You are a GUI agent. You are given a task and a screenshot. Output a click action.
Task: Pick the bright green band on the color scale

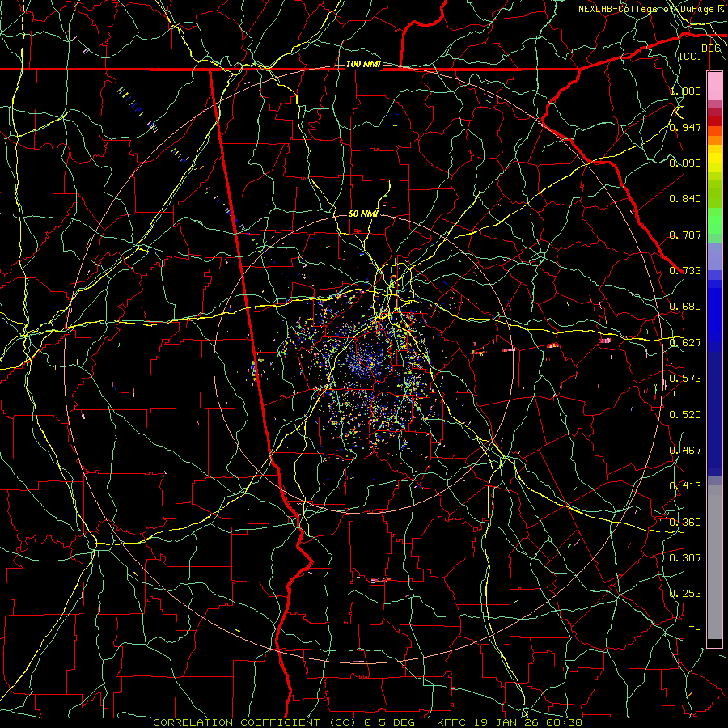click(x=714, y=221)
